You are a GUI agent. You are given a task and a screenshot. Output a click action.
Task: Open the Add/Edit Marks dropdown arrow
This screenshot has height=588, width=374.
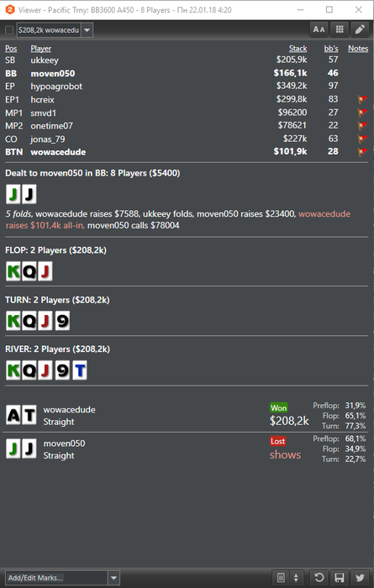pyautogui.click(x=114, y=578)
